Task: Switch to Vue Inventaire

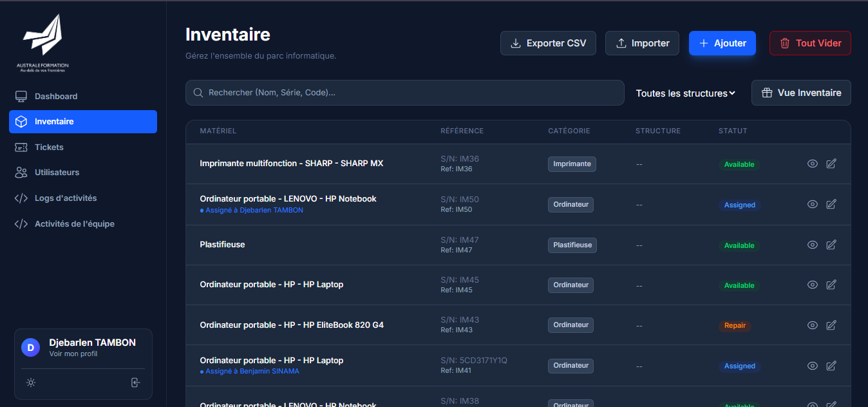Action: click(x=801, y=93)
